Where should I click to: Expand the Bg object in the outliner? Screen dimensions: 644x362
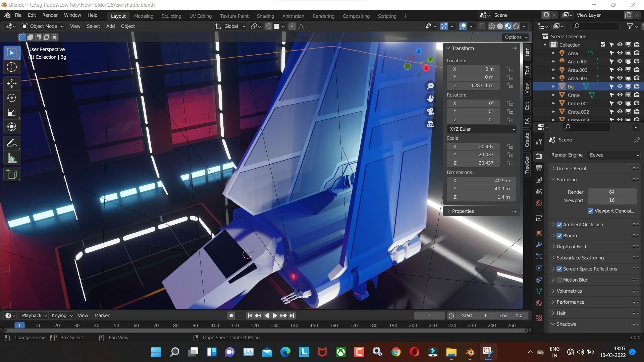pos(553,86)
